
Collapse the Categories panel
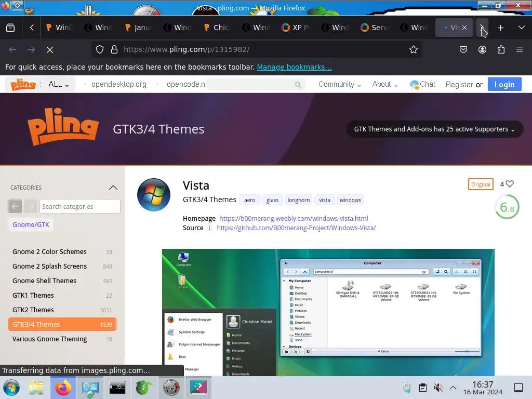coord(113,188)
